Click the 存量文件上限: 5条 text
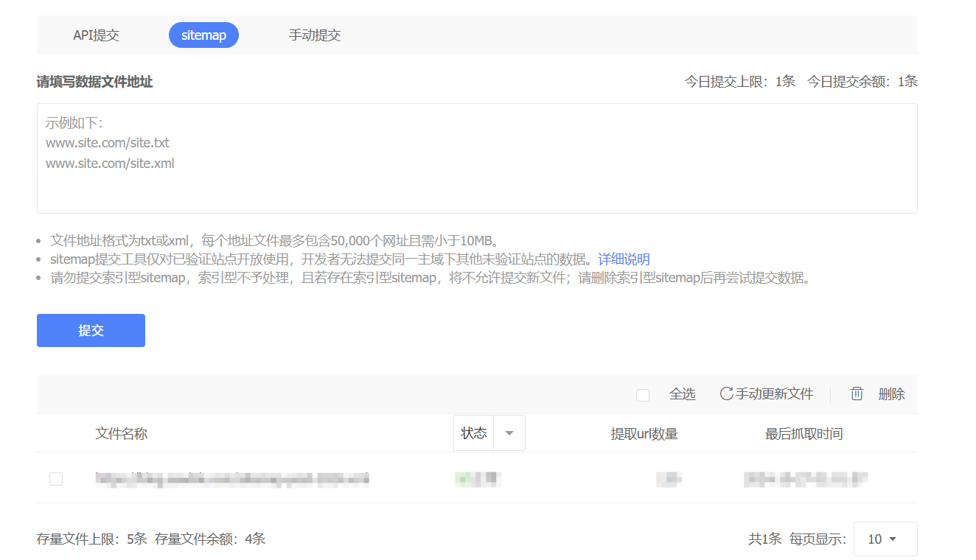The width and height of the screenshot is (976, 560). [92, 539]
